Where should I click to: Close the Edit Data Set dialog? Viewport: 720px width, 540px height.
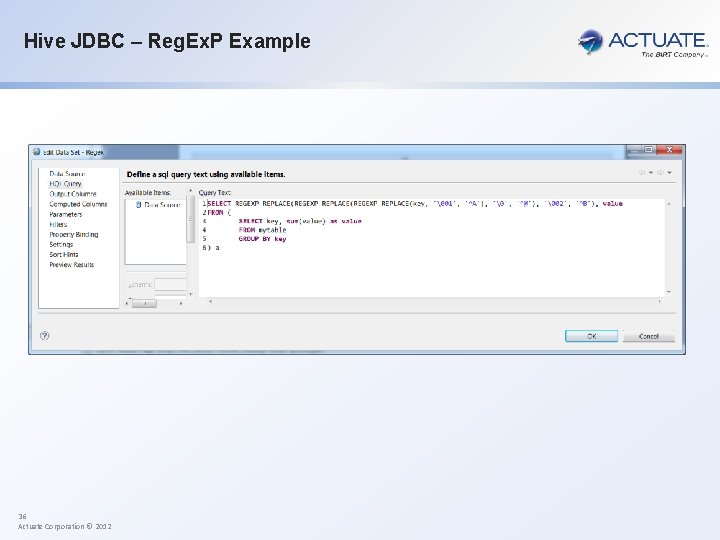(x=669, y=150)
